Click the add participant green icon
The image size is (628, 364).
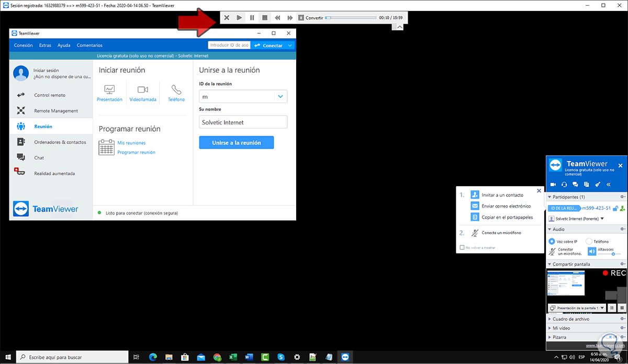tap(622, 208)
